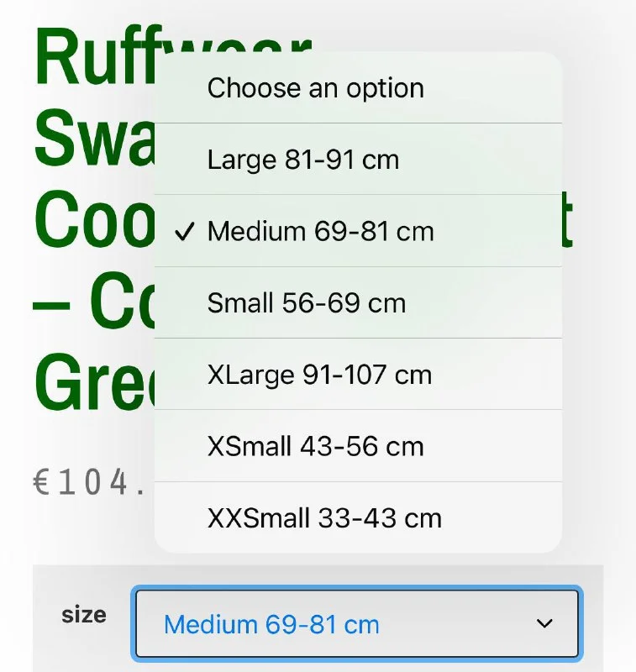636x672 pixels.
Task: Click the "Coo" line of product title
Action: tap(92, 220)
